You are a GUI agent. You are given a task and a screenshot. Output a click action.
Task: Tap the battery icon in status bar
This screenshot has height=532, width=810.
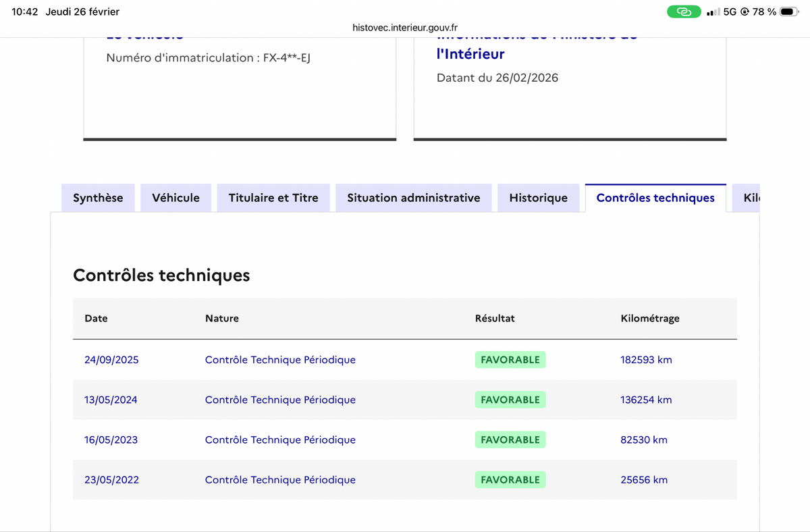click(x=790, y=11)
